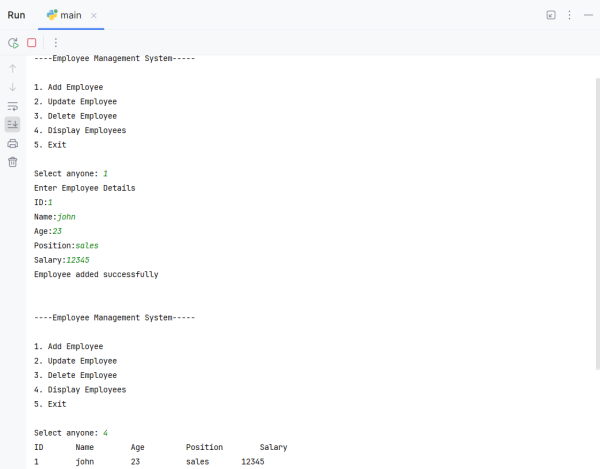Click the Run tool window title
This screenshot has height=469, width=600.
point(17,16)
